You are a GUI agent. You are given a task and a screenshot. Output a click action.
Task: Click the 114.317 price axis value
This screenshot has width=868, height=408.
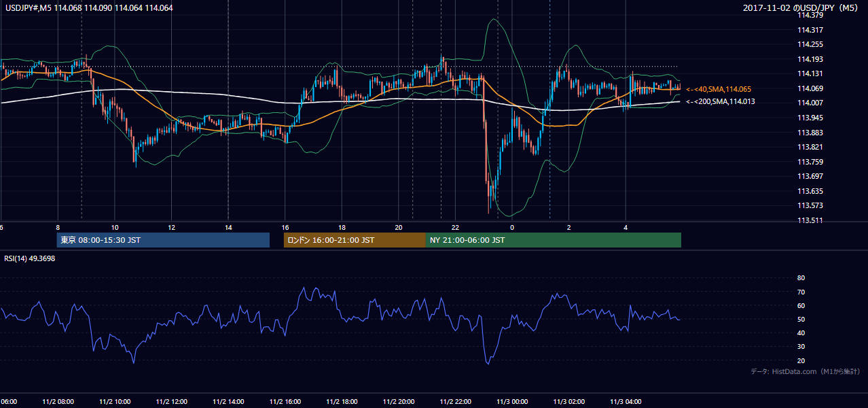point(810,30)
